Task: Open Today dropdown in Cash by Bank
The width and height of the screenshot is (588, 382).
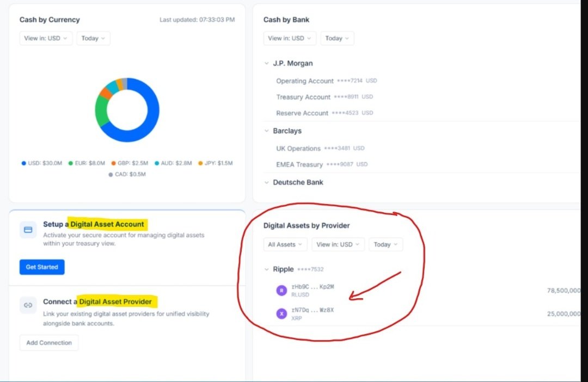Action: click(x=337, y=38)
